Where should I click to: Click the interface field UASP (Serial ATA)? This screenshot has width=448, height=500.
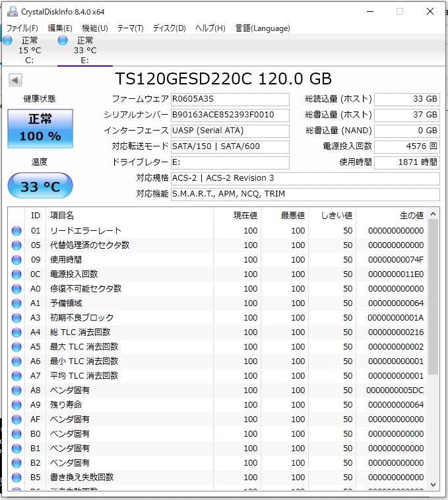click(x=230, y=131)
